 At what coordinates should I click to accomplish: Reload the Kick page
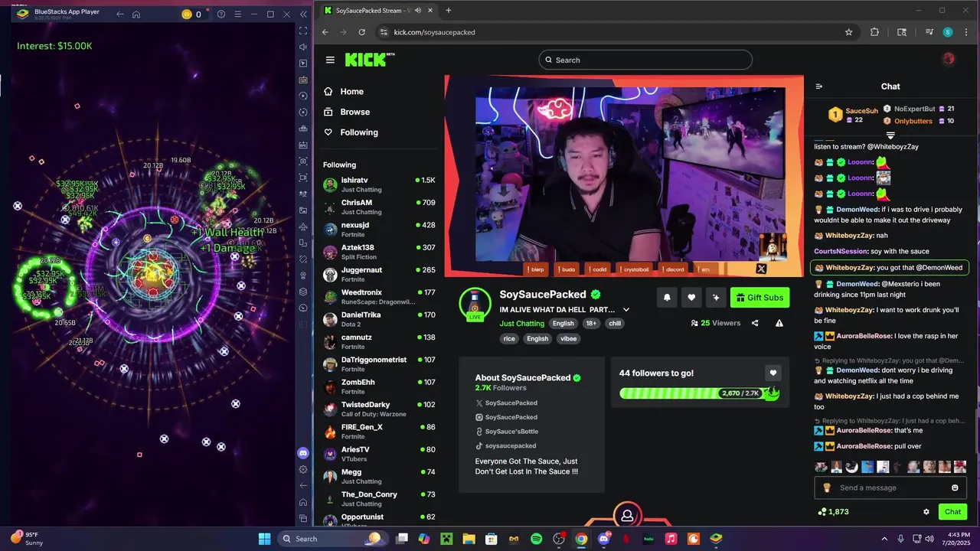[361, 32]
